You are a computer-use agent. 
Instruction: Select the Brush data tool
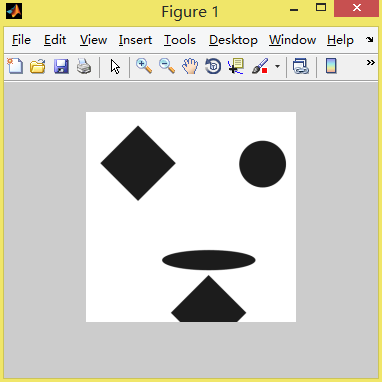pyautogui.click(x=260, y=66)
